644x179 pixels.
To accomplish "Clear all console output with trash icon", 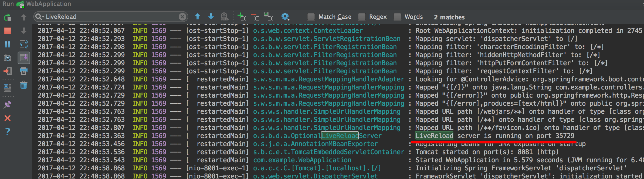I will click(24, 85).
